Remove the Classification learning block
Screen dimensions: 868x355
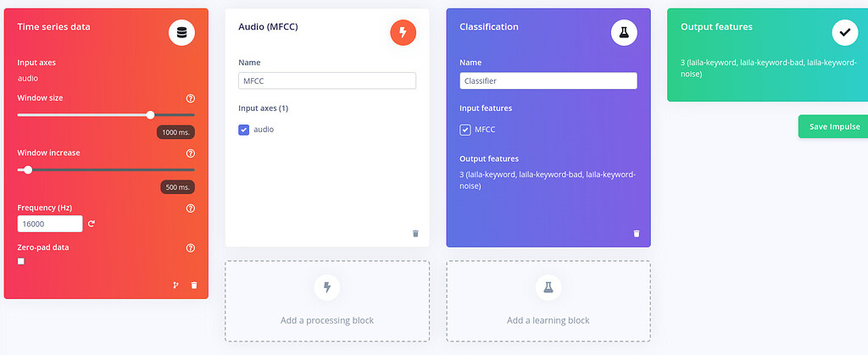pyautogui.click(x=637, y=234)
